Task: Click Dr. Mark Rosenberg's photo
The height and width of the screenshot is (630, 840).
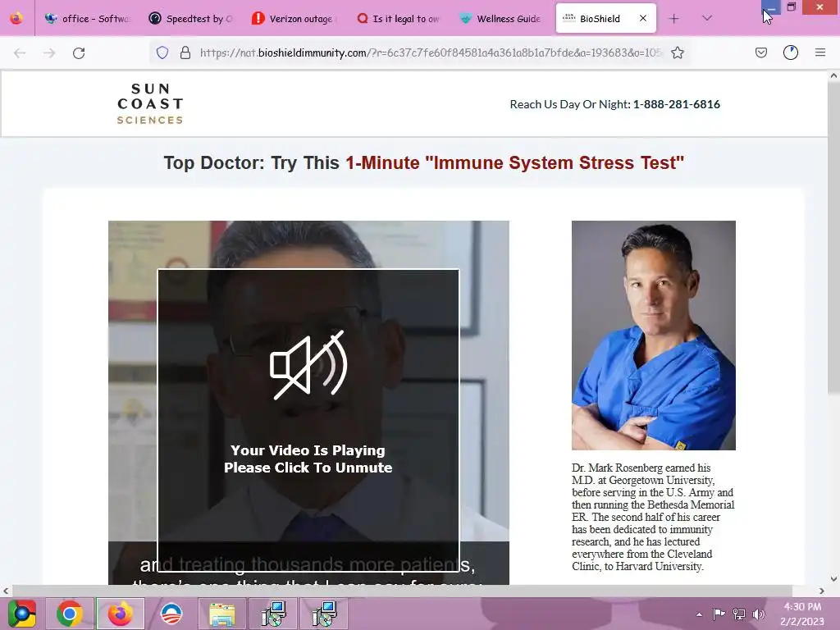Action: [654, 336]
